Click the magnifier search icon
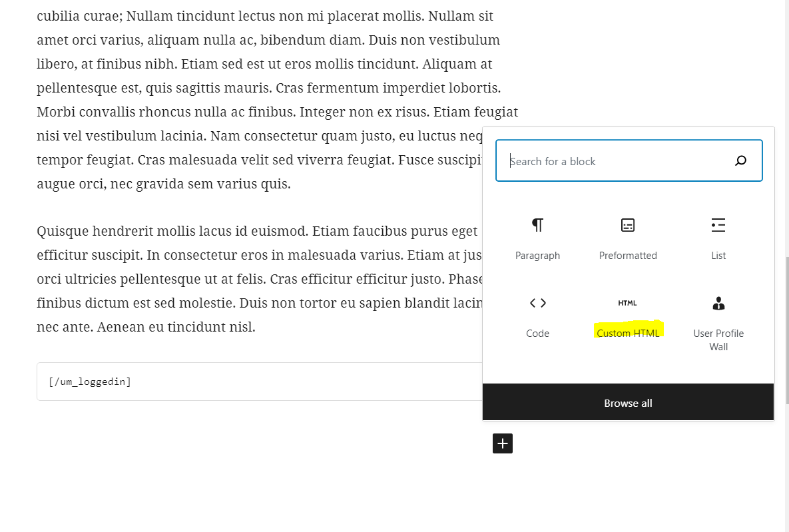 [740, 160]
